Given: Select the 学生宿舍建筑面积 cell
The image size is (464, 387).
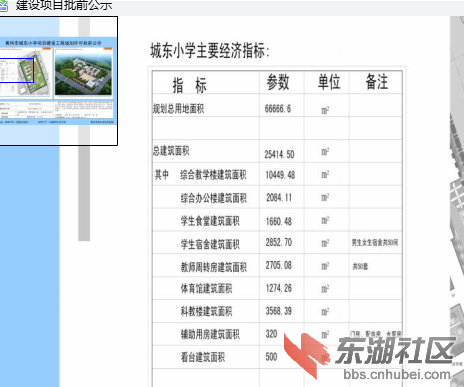Looking at the screenshot, I should pos(210,244).
